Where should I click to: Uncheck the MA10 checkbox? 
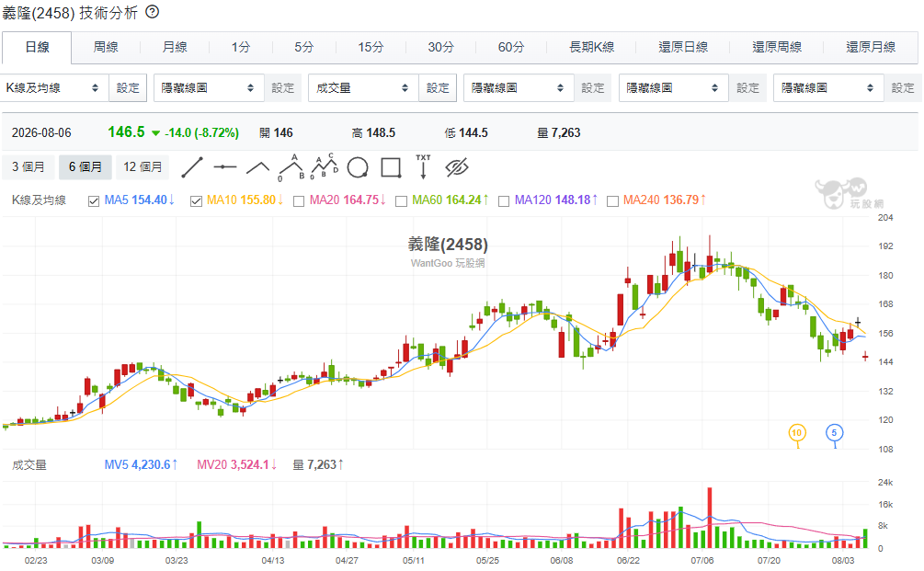(x=196, y=201)
